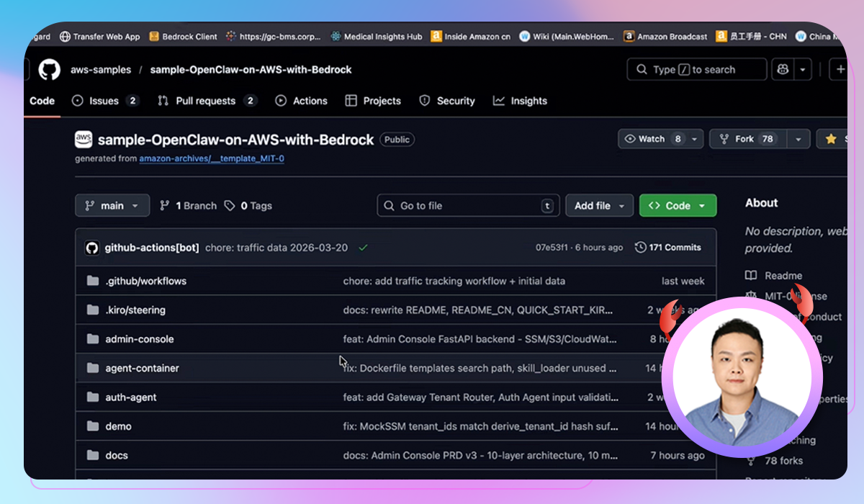Viewport: 864px width, 504px height.
Task: Open the Copilot chat icon
Action: [782, 70]
